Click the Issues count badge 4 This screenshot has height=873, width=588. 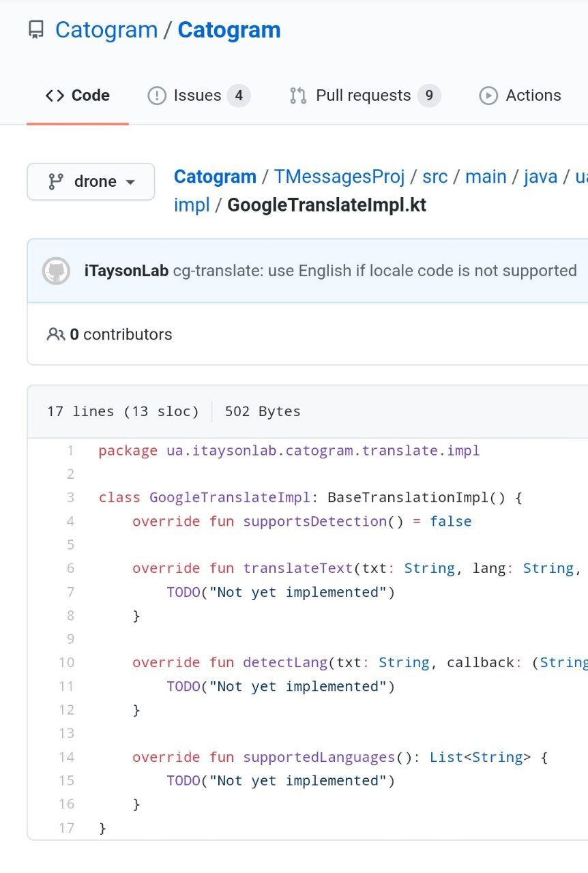click(239, 95)
